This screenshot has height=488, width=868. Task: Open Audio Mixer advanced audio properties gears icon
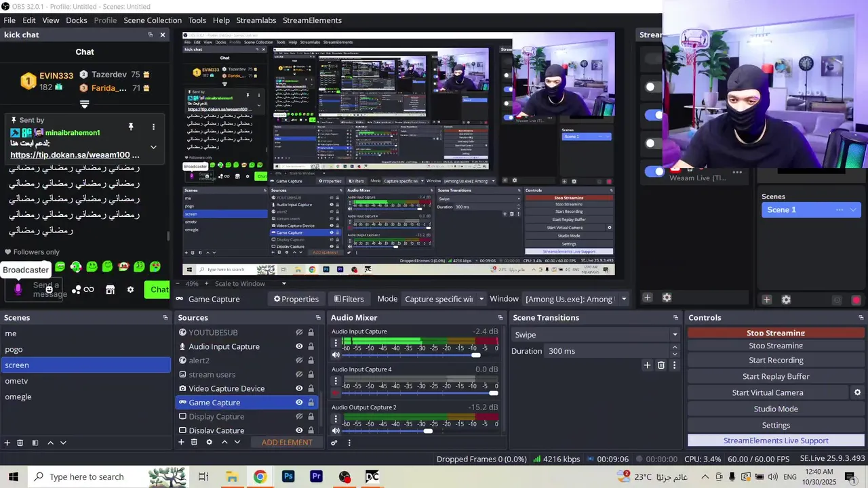[334, 443]
